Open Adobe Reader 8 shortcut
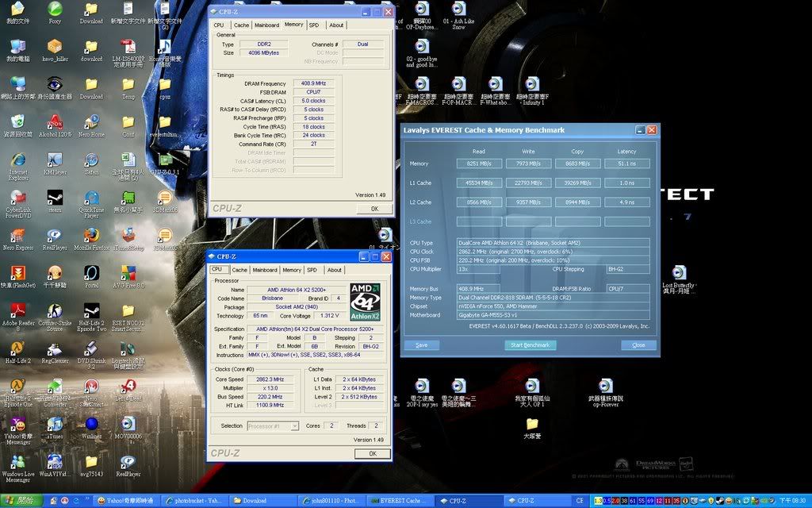Screen dimensions: 812x508 pos(18,317)
